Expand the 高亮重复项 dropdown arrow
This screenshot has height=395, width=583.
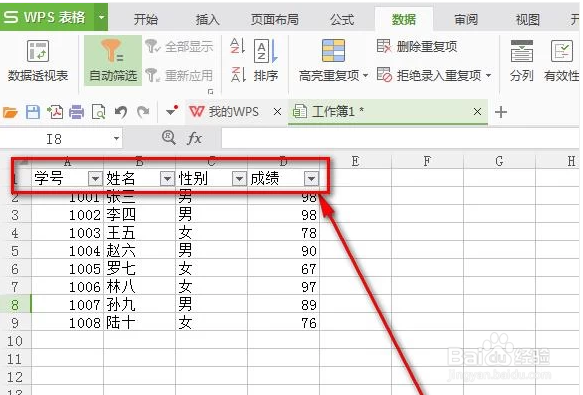(365, 76)
